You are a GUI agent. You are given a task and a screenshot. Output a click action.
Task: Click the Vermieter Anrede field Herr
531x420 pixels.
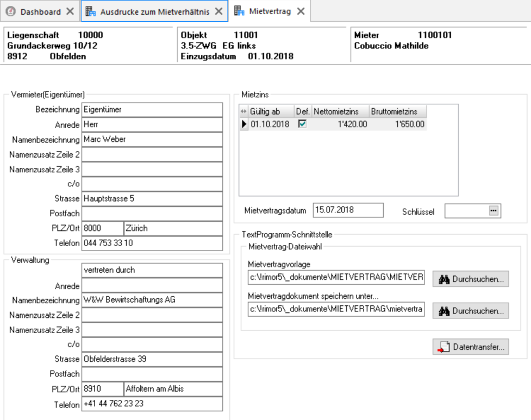point(152,125)
